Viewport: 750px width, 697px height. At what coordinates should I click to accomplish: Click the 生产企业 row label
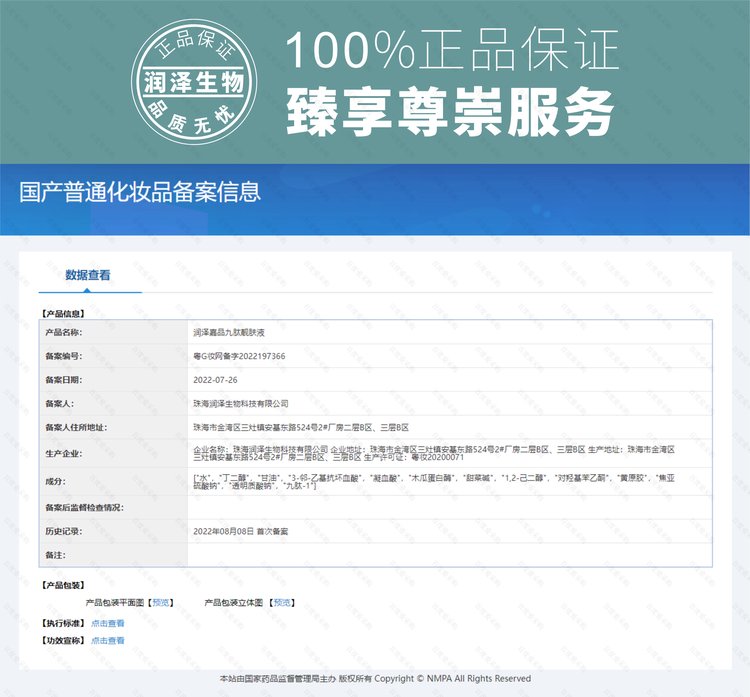[x=64, y=454]
